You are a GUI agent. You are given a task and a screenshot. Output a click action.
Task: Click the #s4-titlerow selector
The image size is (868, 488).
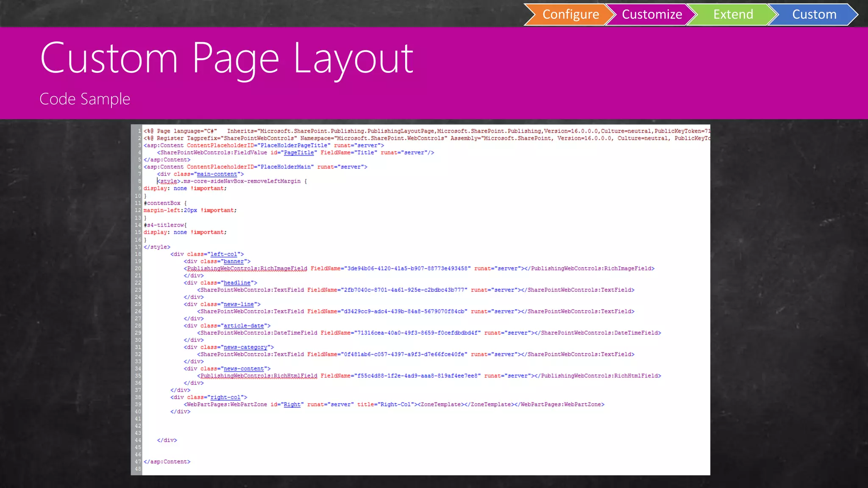coord(164,225)
